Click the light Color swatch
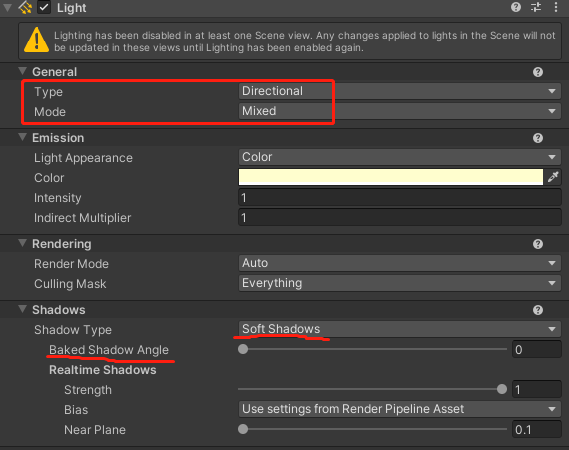 (x=391, y=177)
